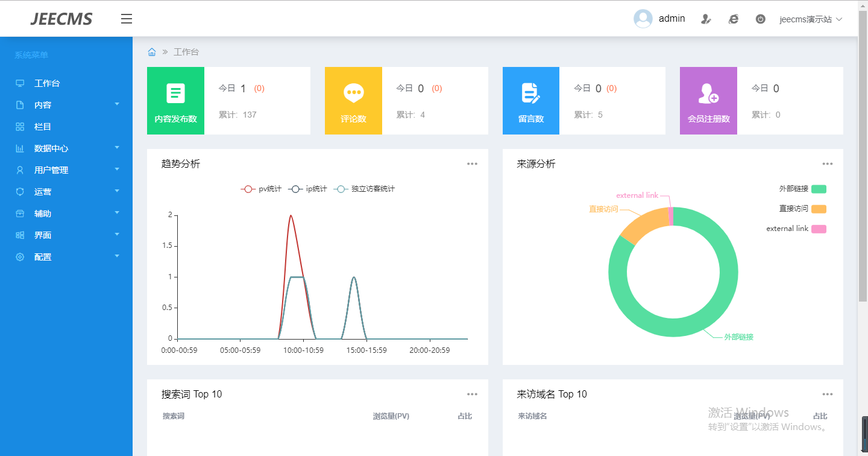Toggle the ip统计 series in legend
The height and width of the screenshot is (456, 868).
coord(307,189)
